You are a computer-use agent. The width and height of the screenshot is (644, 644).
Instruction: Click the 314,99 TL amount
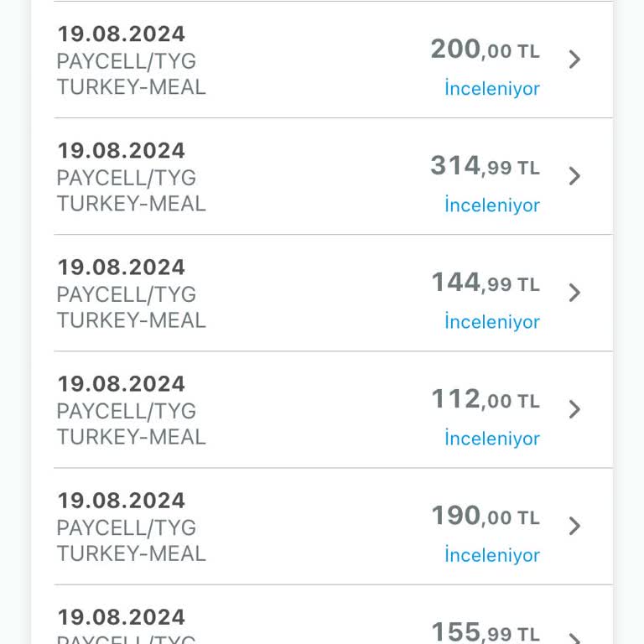[x=485, y=167]
